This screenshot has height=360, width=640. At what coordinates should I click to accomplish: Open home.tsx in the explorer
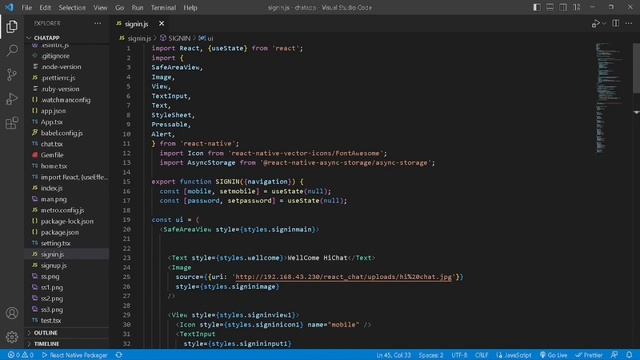tap(54, 166)
